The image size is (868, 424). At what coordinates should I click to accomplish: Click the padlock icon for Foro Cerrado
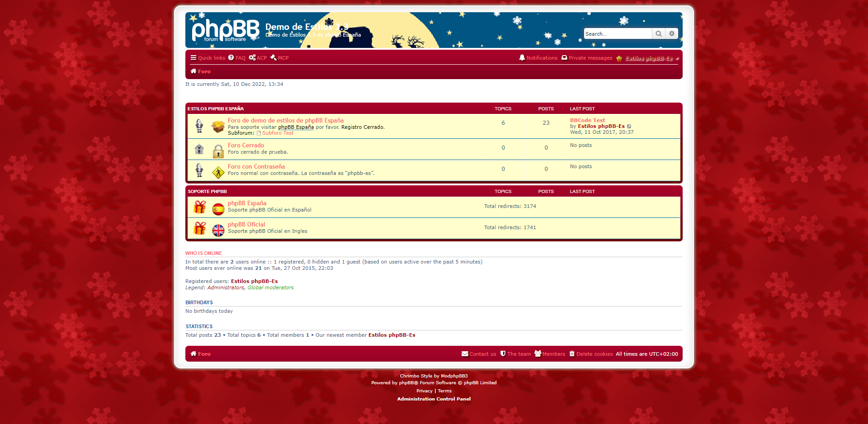coord(218,151)
